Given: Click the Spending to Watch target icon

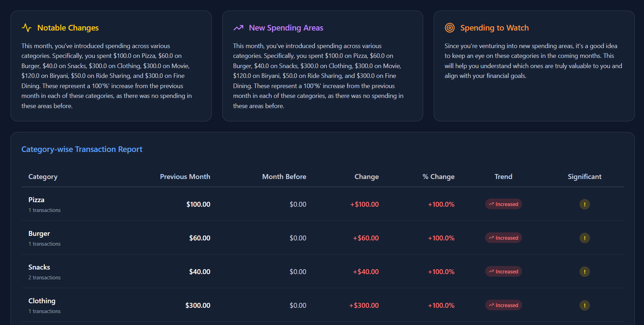Looking at the screenshot, I should pyautogui.click(x=450, y=28).
